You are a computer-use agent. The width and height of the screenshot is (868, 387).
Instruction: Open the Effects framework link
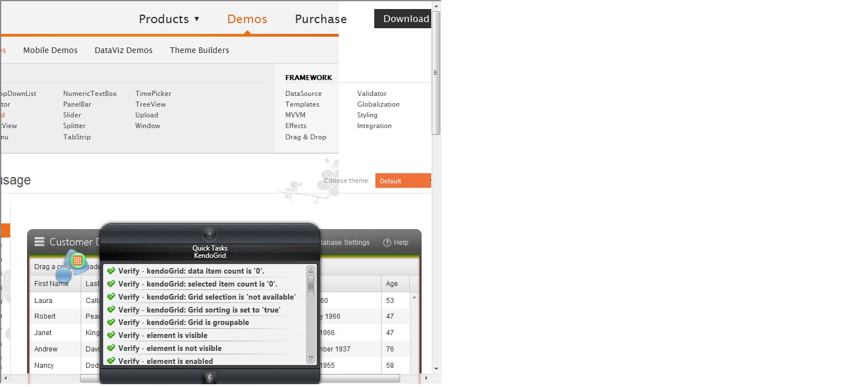(x=296, y=126)
